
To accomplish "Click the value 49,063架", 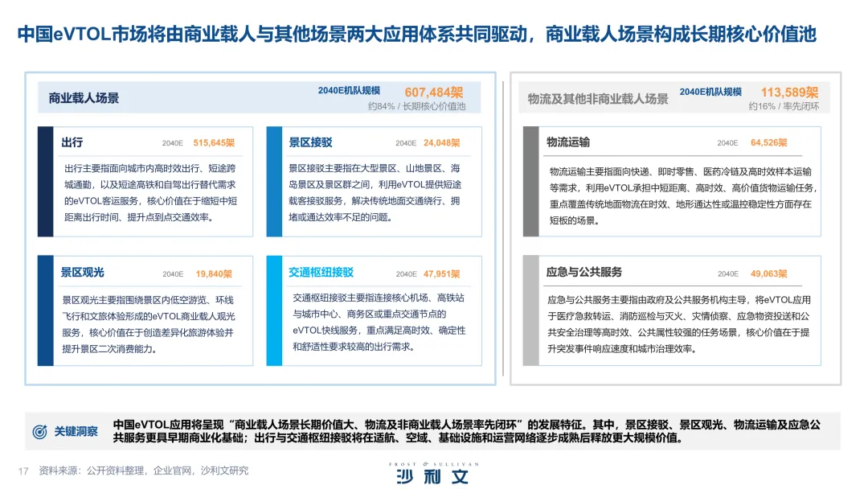I will [769, 273].
